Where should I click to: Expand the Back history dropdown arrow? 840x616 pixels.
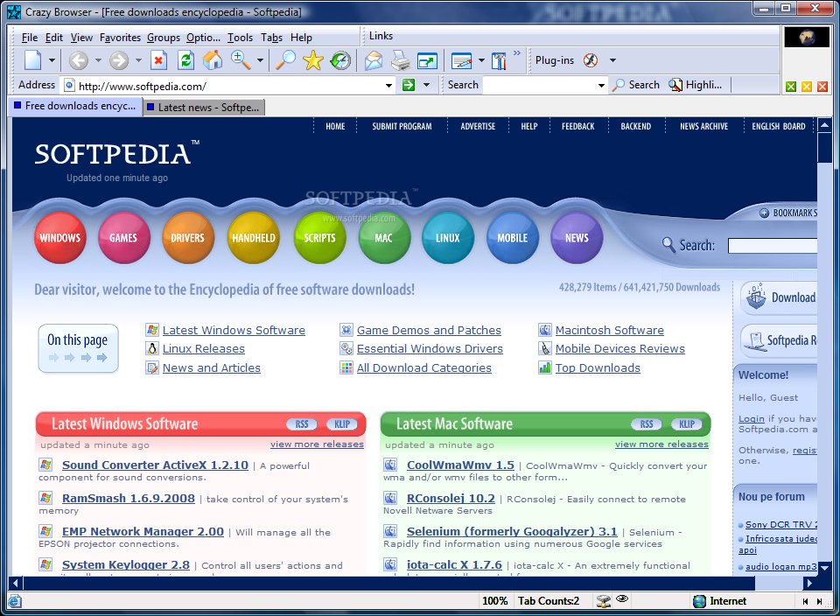[x=98, y=60]
